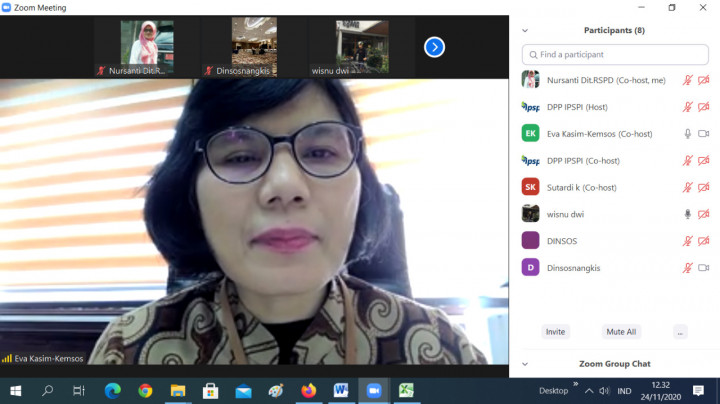The height and width of the screenshot is (404, 720).
Task: Click DINSOS muted microphone icon
Action: pyautogui.click(x=687, y=241)
